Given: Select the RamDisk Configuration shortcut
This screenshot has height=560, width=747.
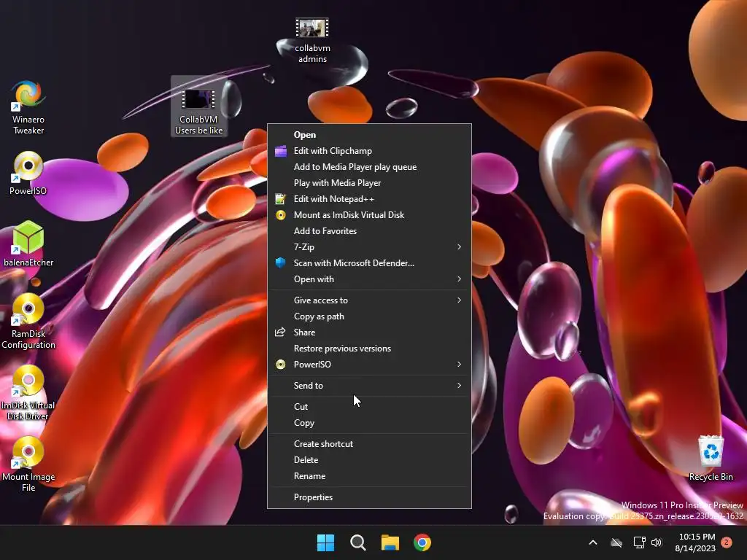Looking at the screenshot, I should (28, 321).
